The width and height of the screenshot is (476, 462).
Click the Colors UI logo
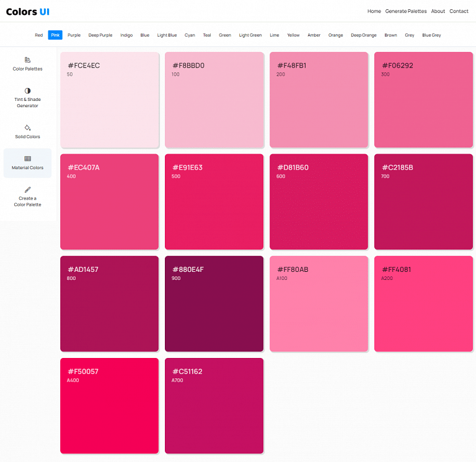tap(28, 11)
